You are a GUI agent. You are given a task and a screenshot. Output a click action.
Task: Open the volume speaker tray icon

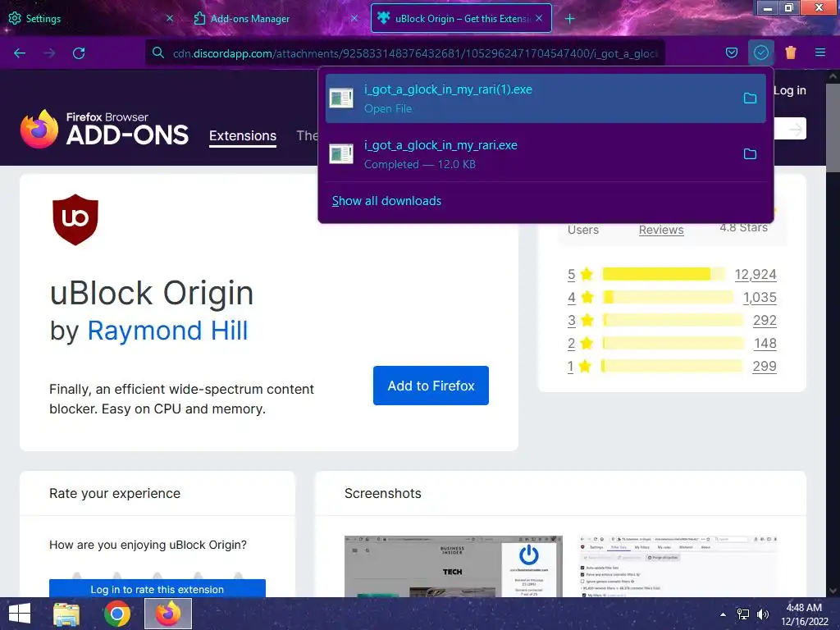pyautogui.click(x=763, y=614)
